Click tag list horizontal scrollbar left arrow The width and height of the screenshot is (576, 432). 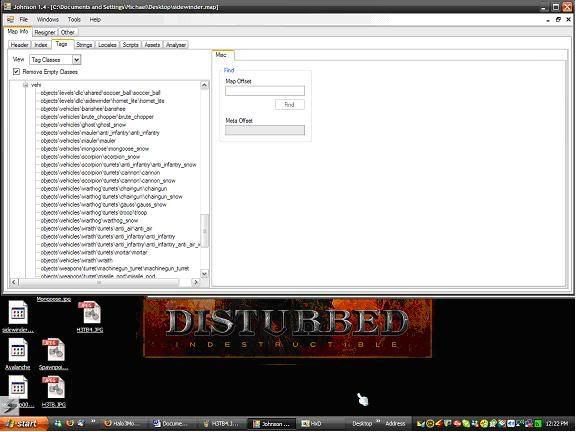click(x=14, y=282)
